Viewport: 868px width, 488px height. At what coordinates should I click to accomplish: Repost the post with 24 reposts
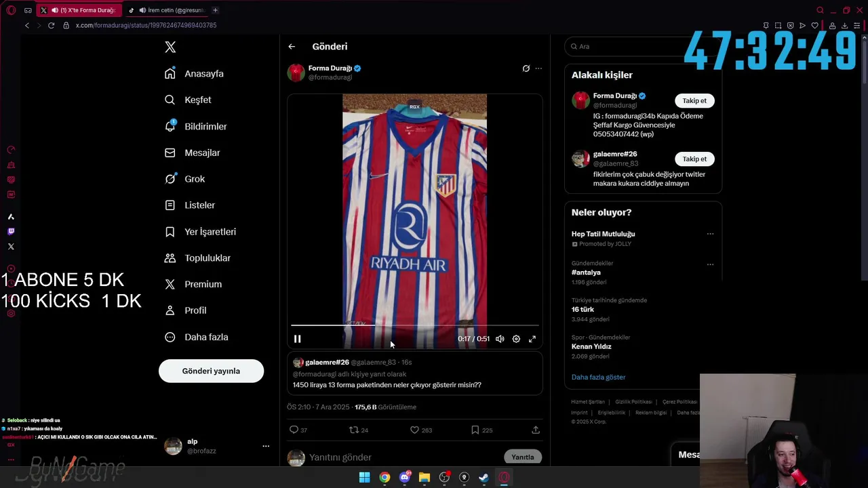point(358,430)
